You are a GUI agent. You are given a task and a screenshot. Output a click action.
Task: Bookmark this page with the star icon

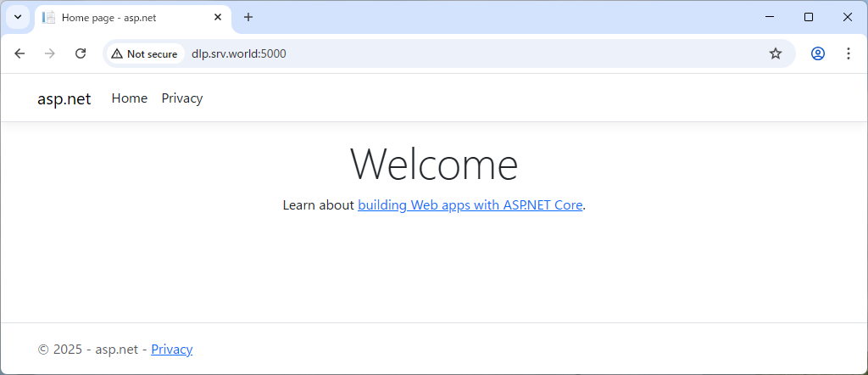775,53
